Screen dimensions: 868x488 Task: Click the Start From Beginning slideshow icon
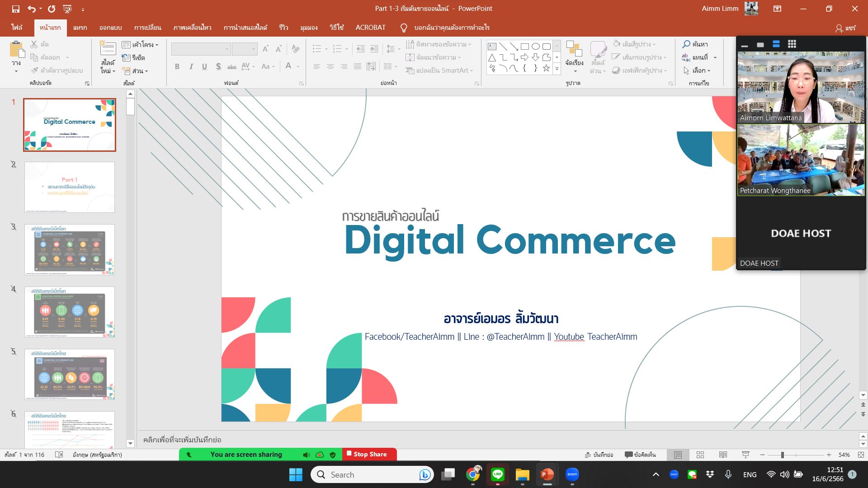click(67, 9)
